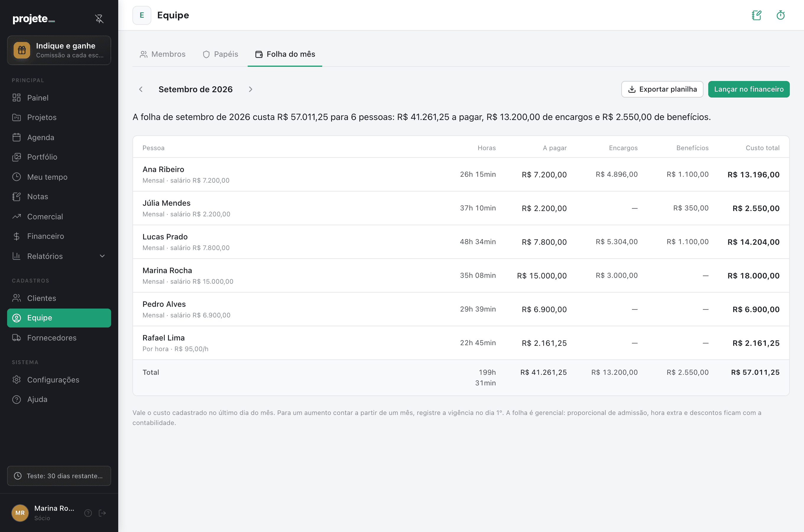The width and height of the screenshot is (804, 532).
Task: Open Clientes under Cadastros
Action: click(59, 298)
